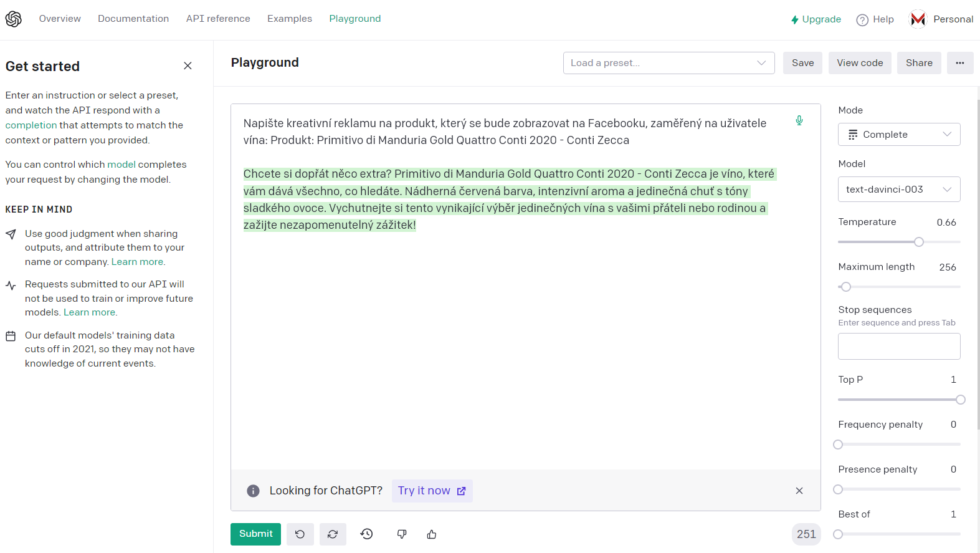980x553 pixels.
Task: Click the undo last action icon
Action: coord(300,534)
